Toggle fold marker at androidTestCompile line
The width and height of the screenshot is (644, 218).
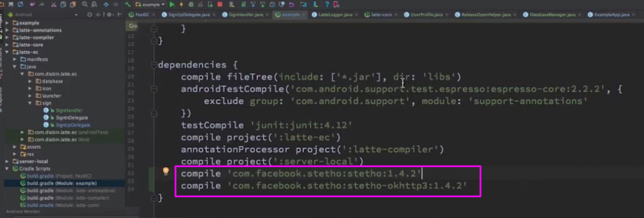pos(154,89)
